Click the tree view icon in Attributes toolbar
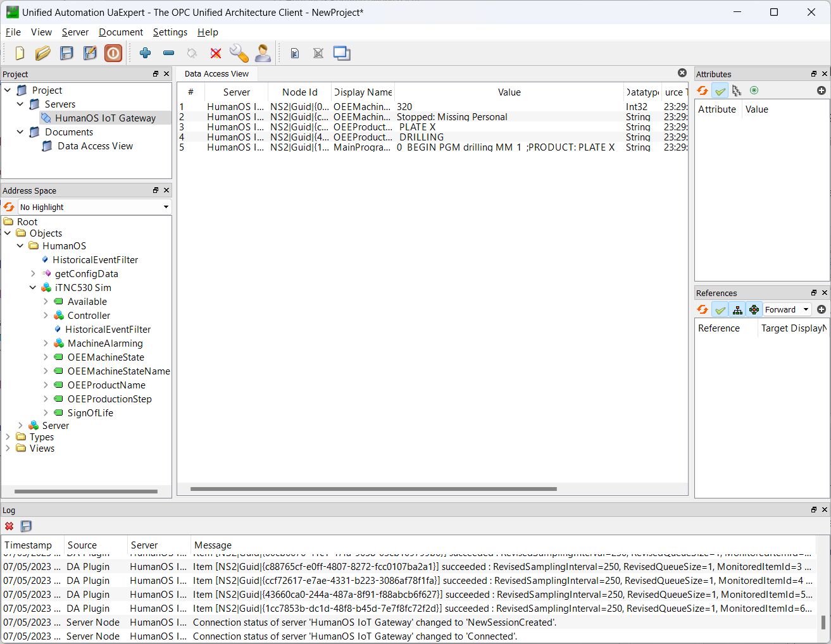Screen dimensions: 831x644 coord(737,90)
